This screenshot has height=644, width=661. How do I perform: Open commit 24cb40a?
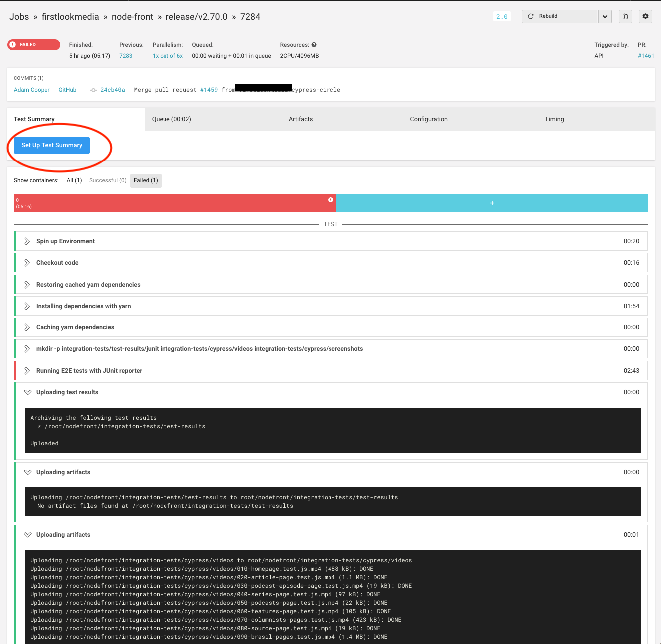tap(113, 90)
